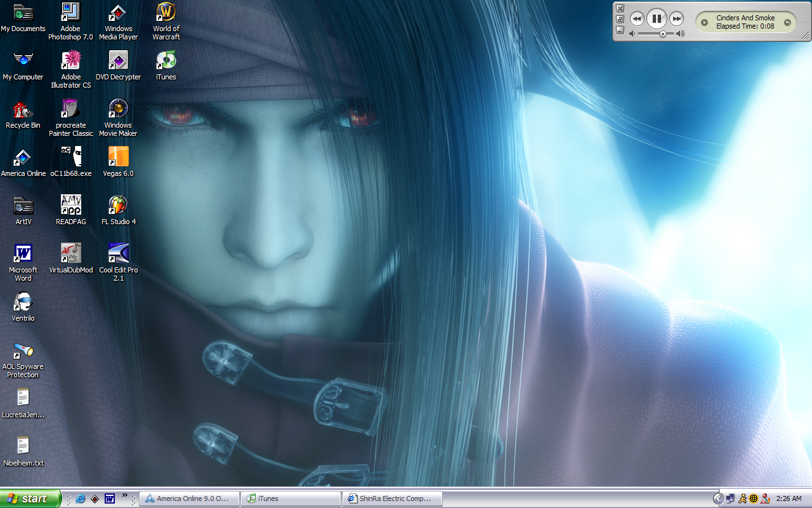812x508 pixels.
Task: Launch Internet Explorer from Quick Launch
Action: [x=81, y=498]
